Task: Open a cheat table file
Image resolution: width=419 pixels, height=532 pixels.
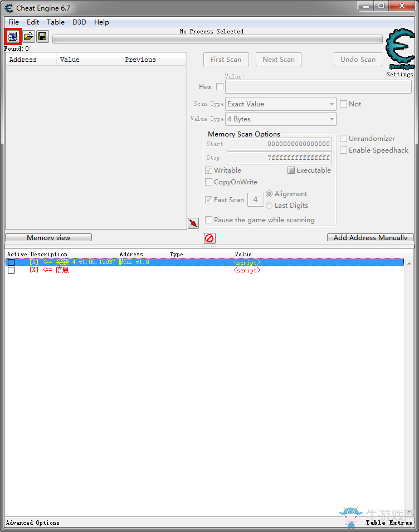Action: (x=28, y=36)
